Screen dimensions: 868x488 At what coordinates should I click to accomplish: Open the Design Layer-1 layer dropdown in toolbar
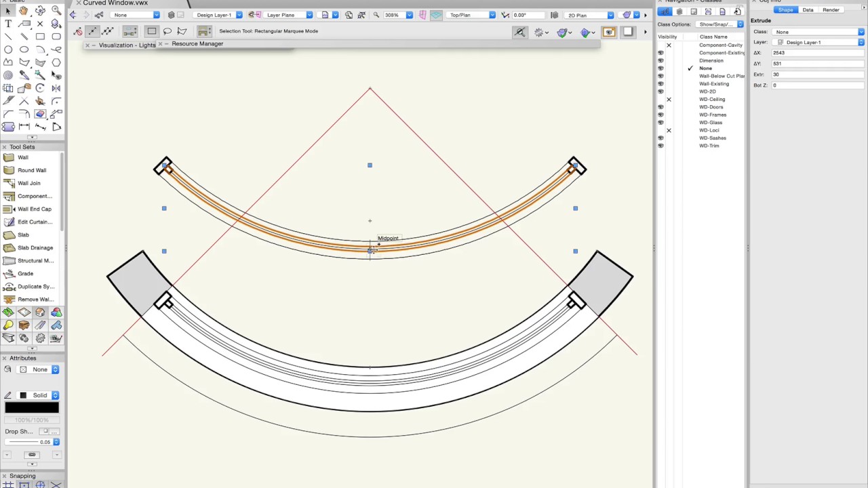[218, 15]
